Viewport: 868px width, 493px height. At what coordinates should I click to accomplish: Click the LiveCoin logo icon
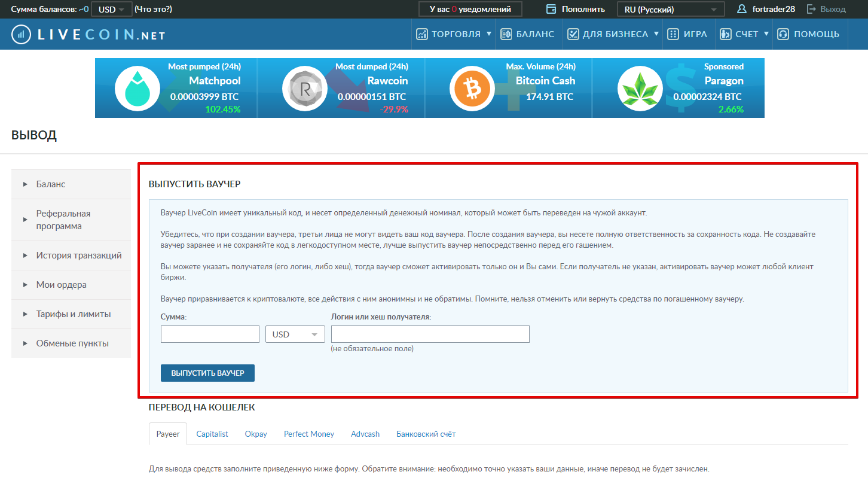pos(22,34)
